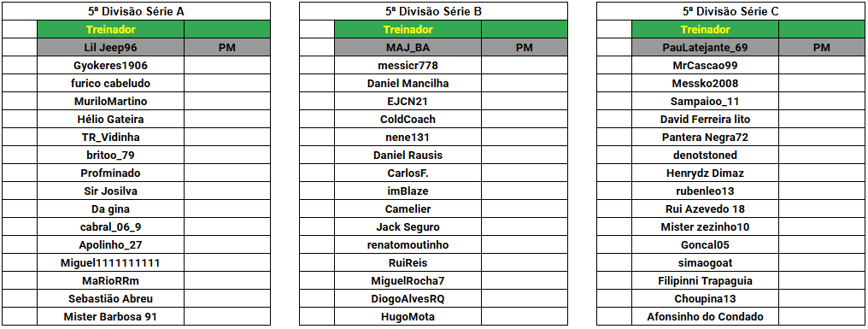This screenshot has width=868, height=329.
Task: Click the Pantera Negra72 cell
Action: point(706,138)
